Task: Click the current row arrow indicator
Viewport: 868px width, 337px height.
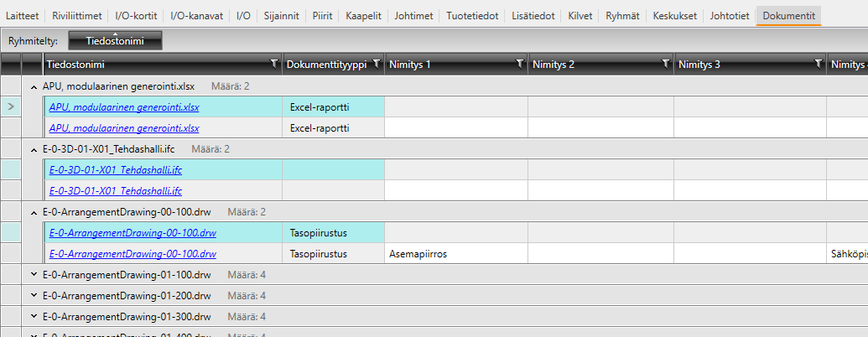Action: pos(11,106)
